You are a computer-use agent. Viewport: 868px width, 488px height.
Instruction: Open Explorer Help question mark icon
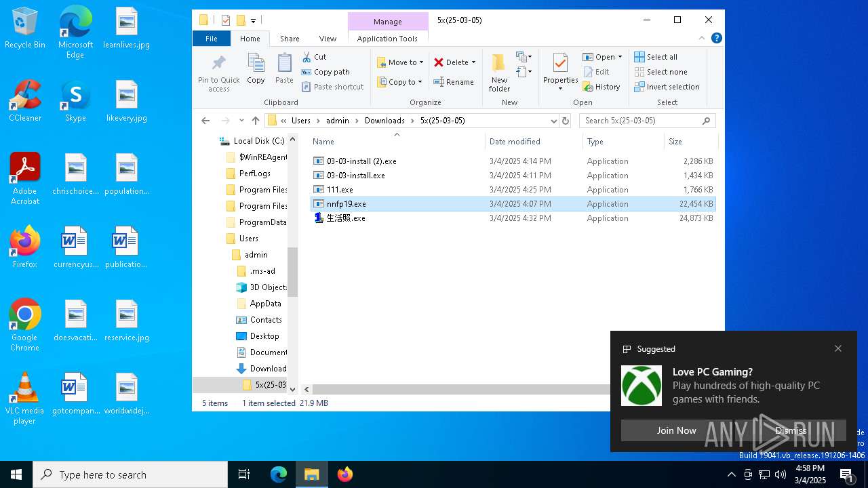pyautogui.click(x=716, y=39)
